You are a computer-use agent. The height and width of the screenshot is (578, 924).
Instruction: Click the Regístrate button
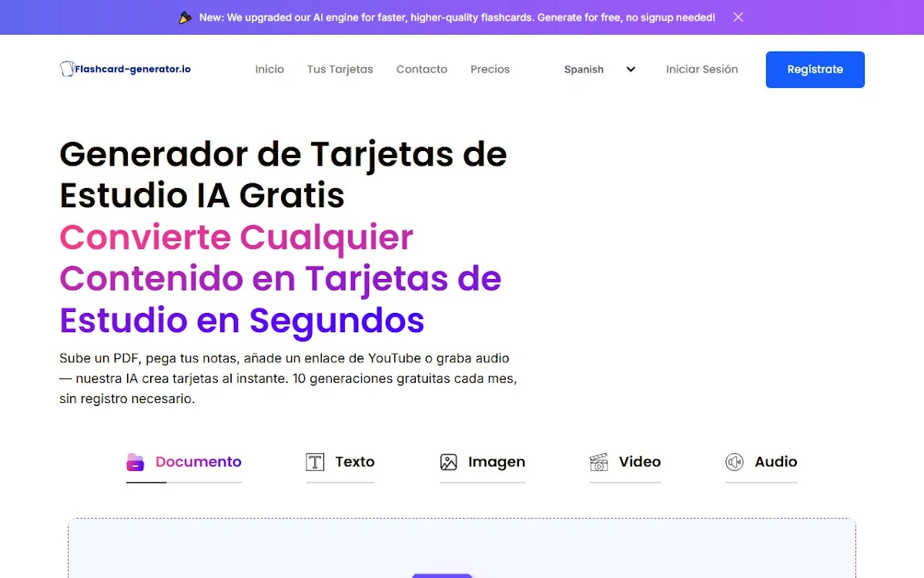click(x=815, y=69)
